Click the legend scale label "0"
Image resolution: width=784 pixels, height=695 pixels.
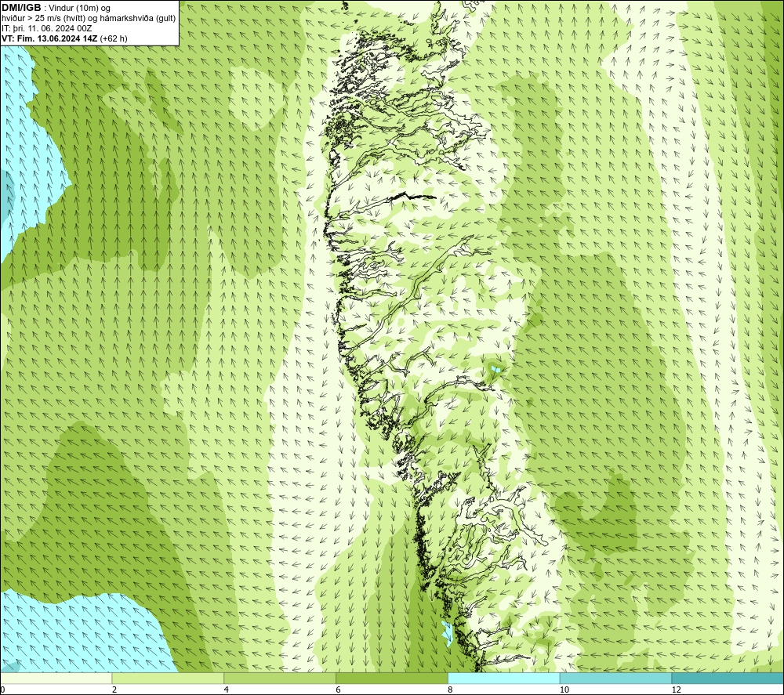pos(2,690)
